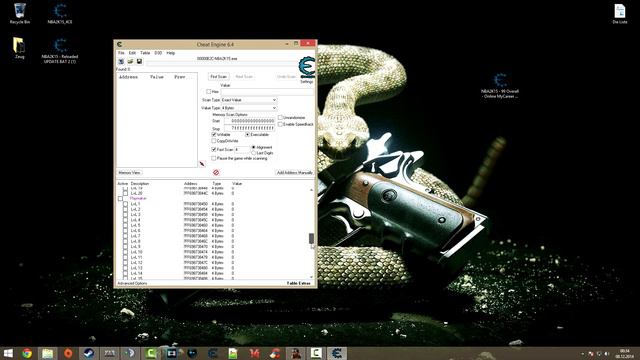Click the floppy disk save icon
This screenshot has height=360, width=640.
(x=139, y=61)
